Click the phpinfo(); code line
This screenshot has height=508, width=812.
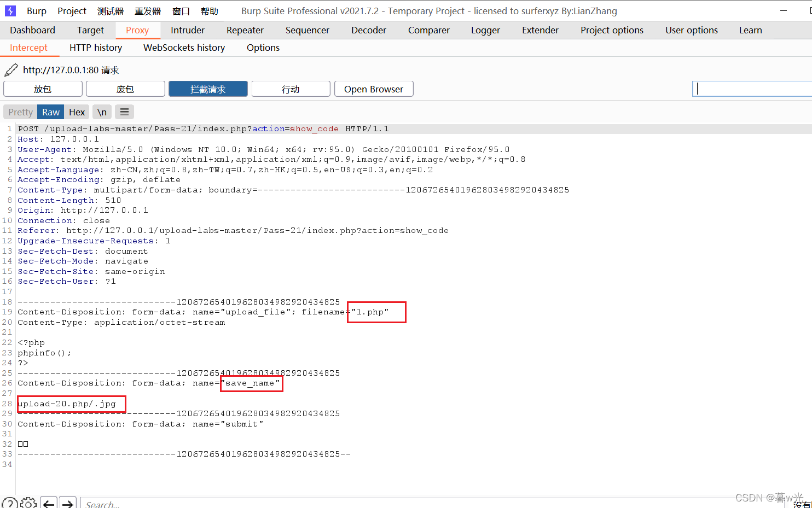[x=44, y=353]
